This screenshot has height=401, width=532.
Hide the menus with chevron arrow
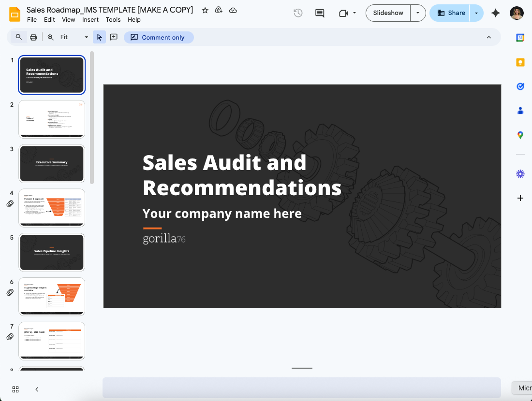coord(488,37)
